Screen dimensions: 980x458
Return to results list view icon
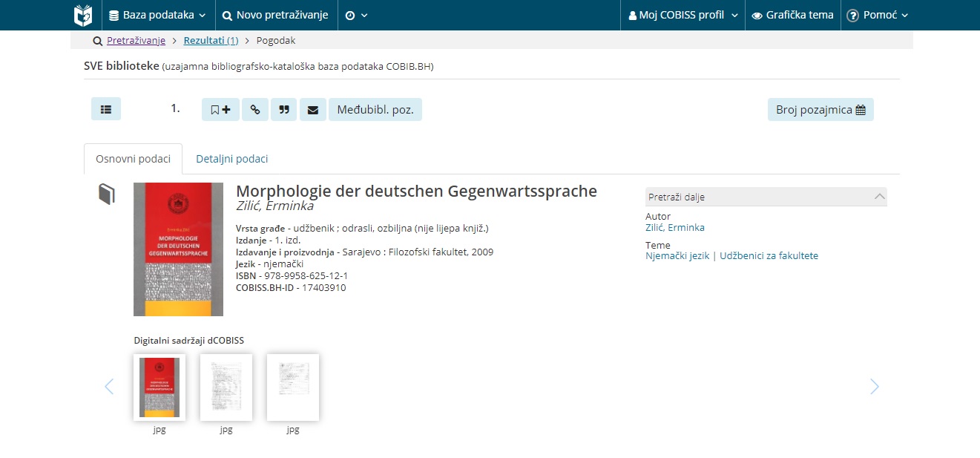tap(106, 109)
